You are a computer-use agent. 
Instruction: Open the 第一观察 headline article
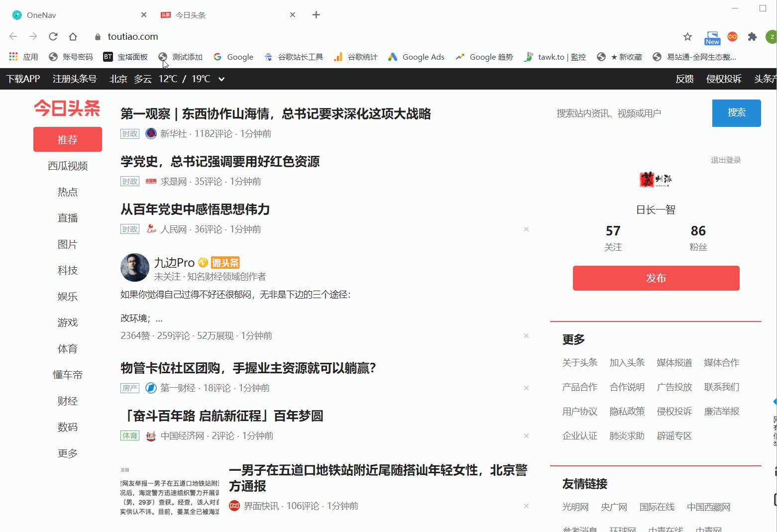[x=276, y=114]
